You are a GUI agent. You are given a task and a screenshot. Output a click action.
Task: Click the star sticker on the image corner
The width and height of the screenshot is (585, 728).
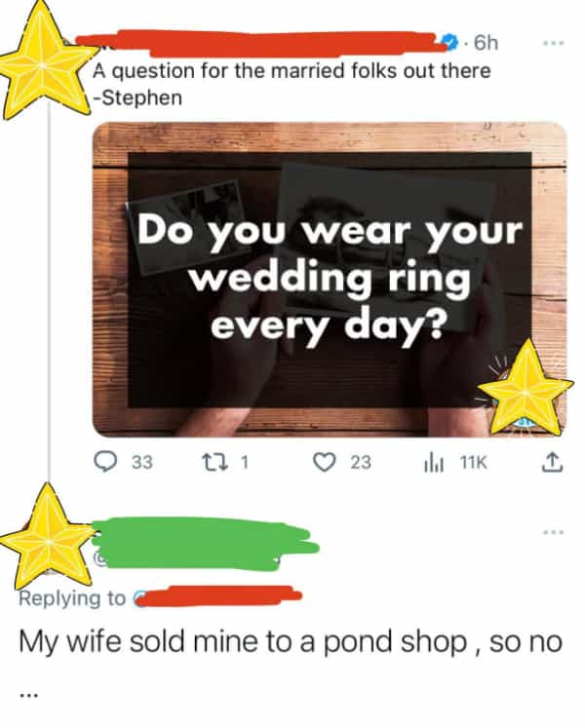click(x=526, y=389)
